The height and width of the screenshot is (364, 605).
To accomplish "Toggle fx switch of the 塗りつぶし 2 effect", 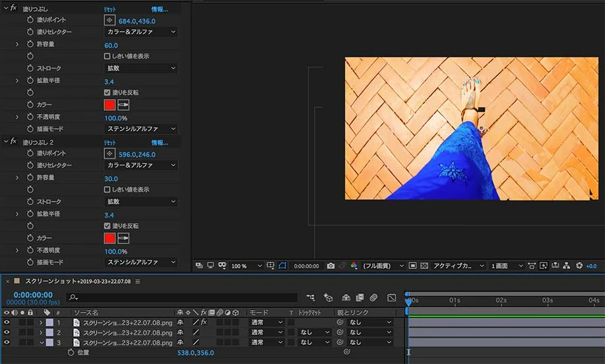I will [x=13, y=141].
